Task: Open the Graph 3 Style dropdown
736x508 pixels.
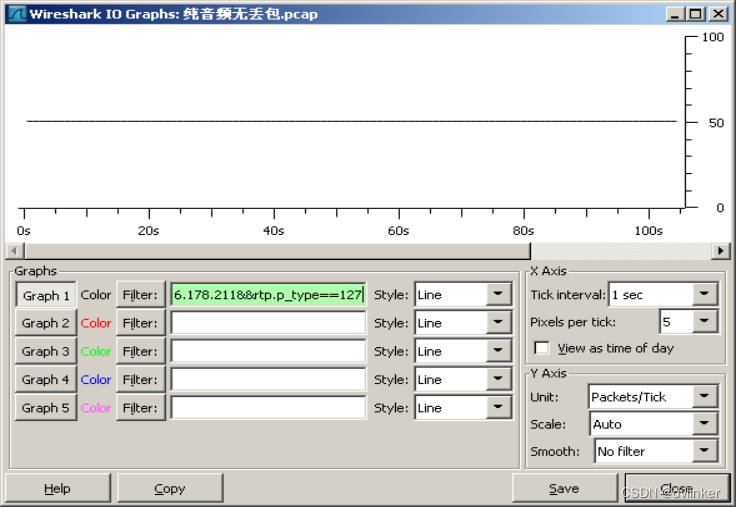Action: click(463, 351)
